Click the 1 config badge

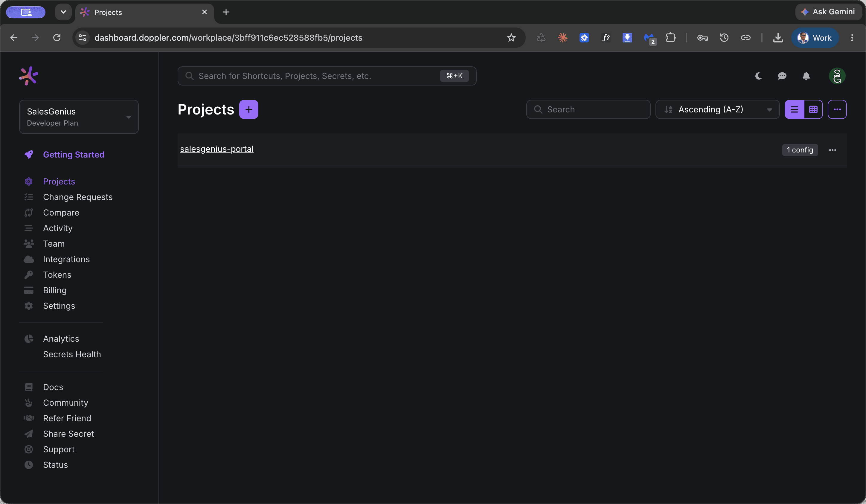(x=800, y=150)
